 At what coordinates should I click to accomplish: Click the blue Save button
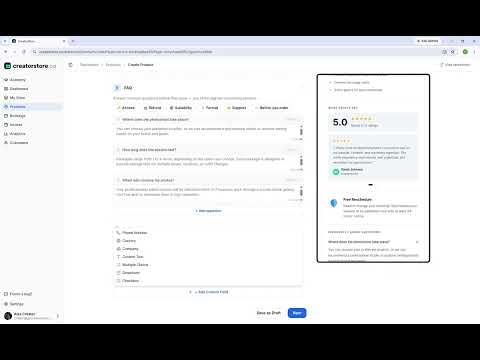click(x=297, y=313)
